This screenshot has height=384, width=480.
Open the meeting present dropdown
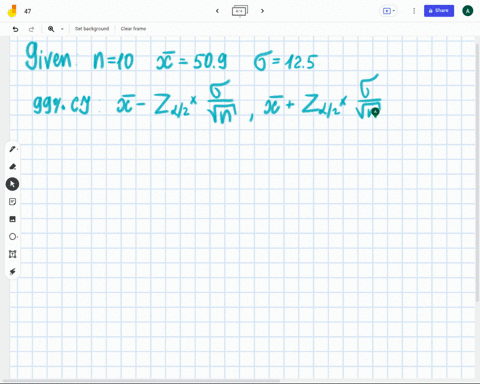point(389,11)
